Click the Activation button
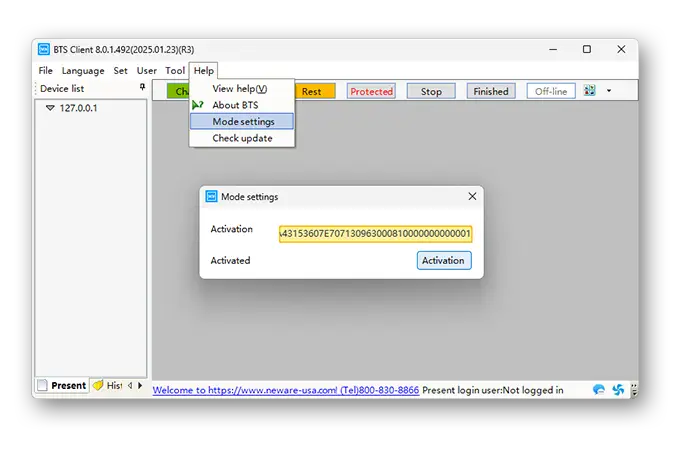Viewport: 683px width, 450px height. (x=444, y=260)
